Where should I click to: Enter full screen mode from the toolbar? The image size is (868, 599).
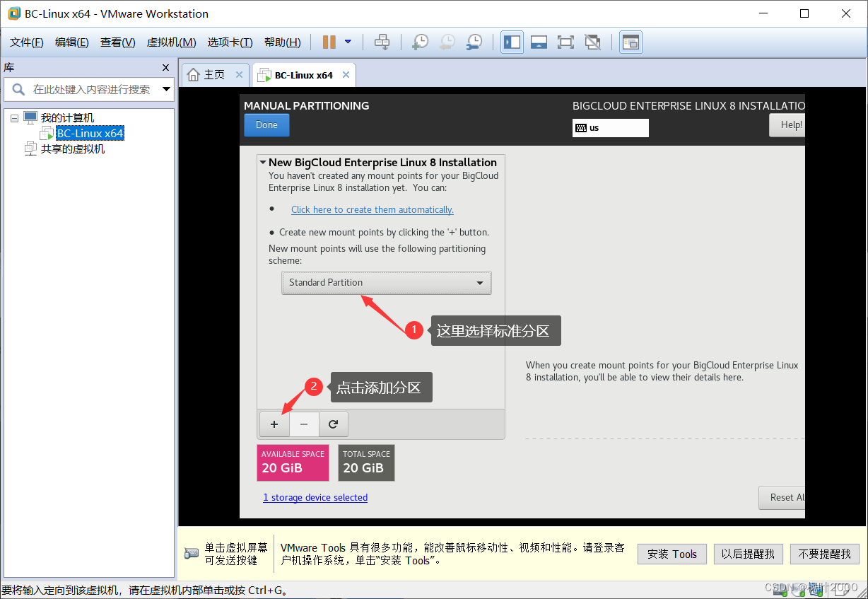click(565, 42)
